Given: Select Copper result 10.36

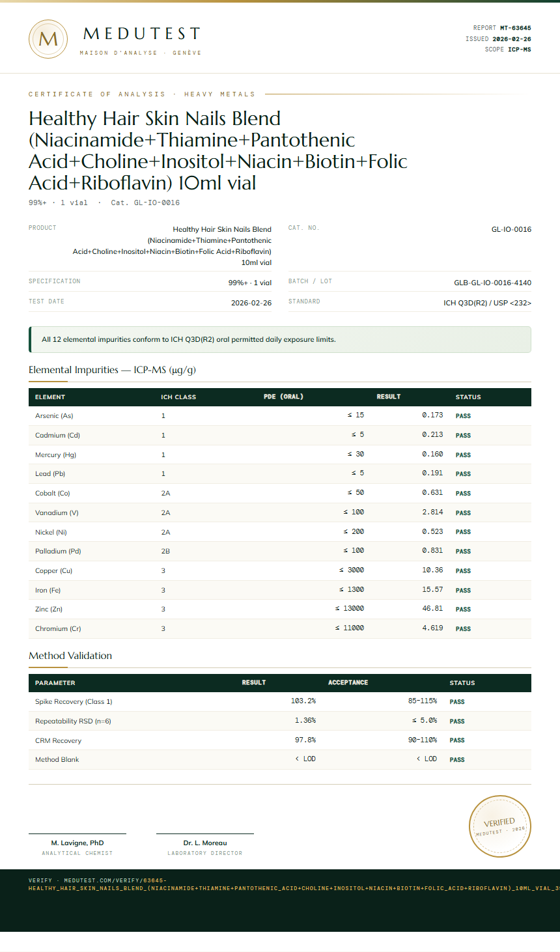Looking at the screenshot, I should (x=432, y=570).
